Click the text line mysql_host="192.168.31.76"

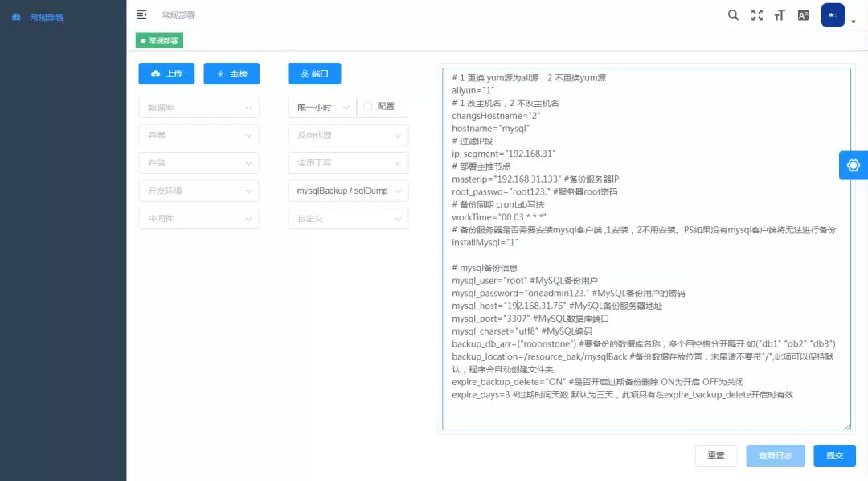pos(557,306)
